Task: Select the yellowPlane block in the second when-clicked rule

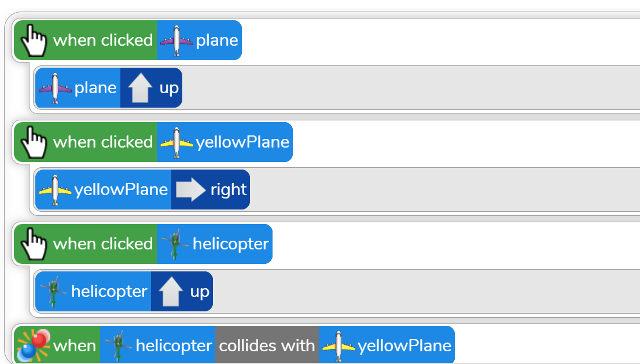Action: (225, 142)
